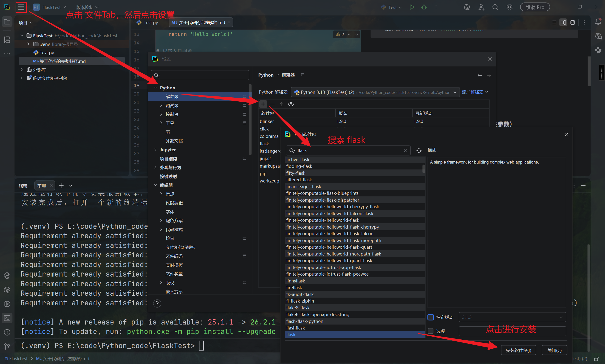Open the Structure tool window icon

7,39
